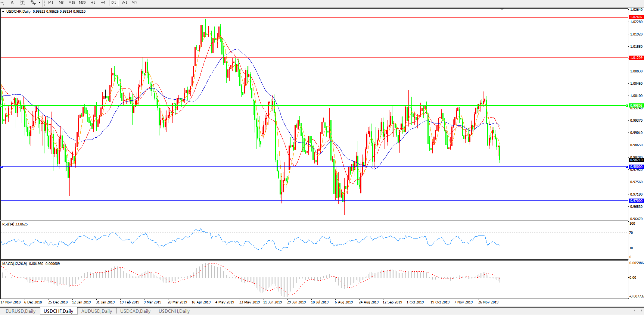Screen dimensions: 644x315
Task: Switch to H4 timeframe
Action: click(103, 3)
